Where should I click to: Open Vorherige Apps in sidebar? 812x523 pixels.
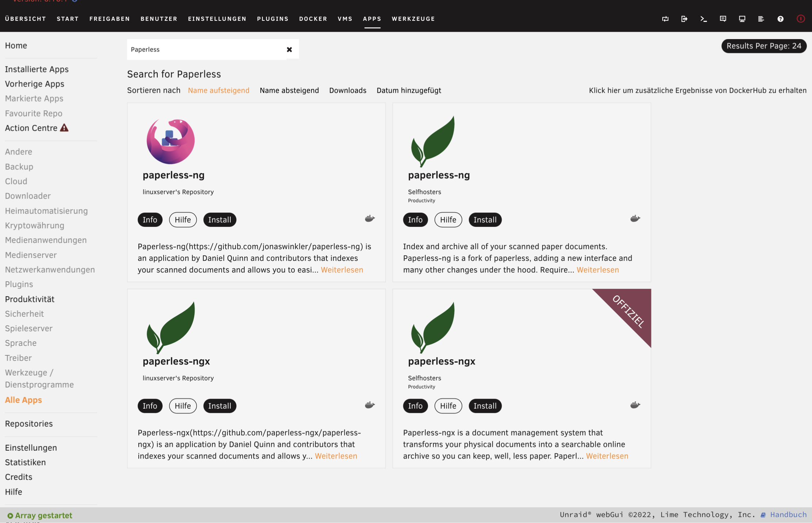(x=35, y=84)
